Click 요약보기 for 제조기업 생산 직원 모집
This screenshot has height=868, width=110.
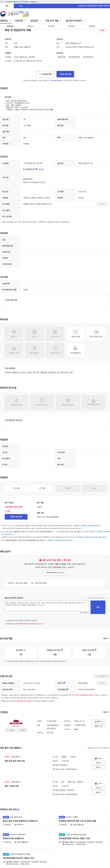(x=99, y=763)
